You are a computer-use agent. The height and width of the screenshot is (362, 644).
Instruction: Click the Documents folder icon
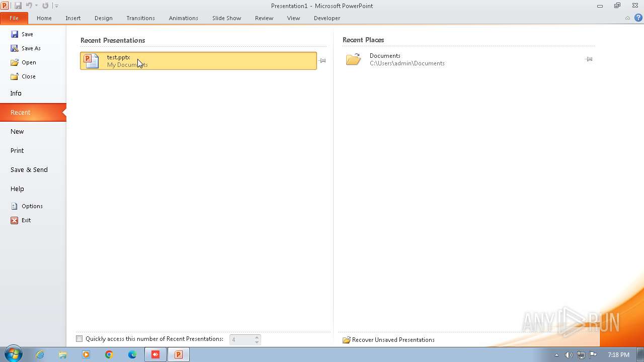click(x=354, y=59)
